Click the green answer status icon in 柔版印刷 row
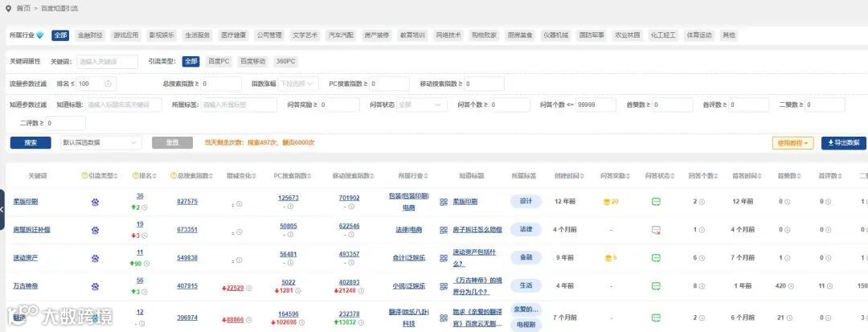 pos(656,202)
